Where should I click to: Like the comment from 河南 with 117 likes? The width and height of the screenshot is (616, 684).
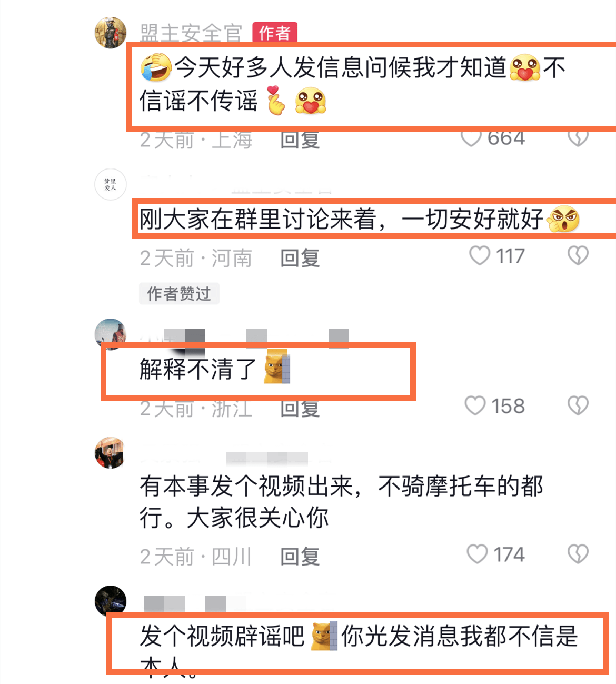[x=480, y=256]
